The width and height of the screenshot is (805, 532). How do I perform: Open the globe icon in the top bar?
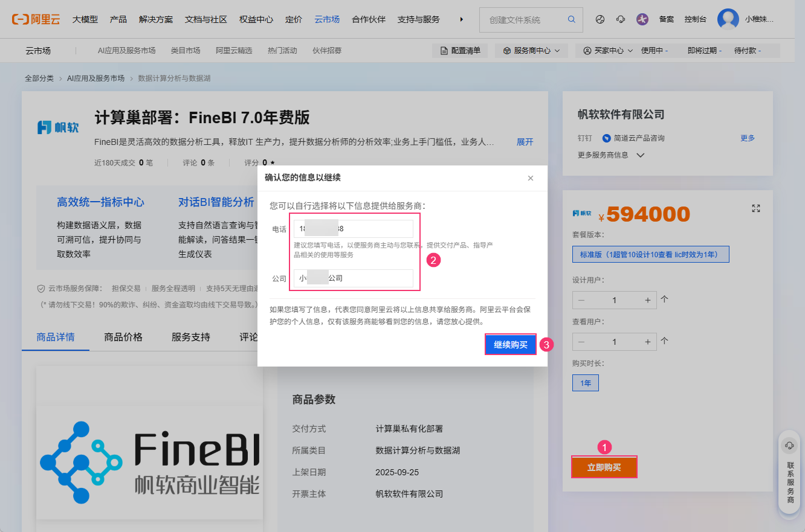point(600,19)
